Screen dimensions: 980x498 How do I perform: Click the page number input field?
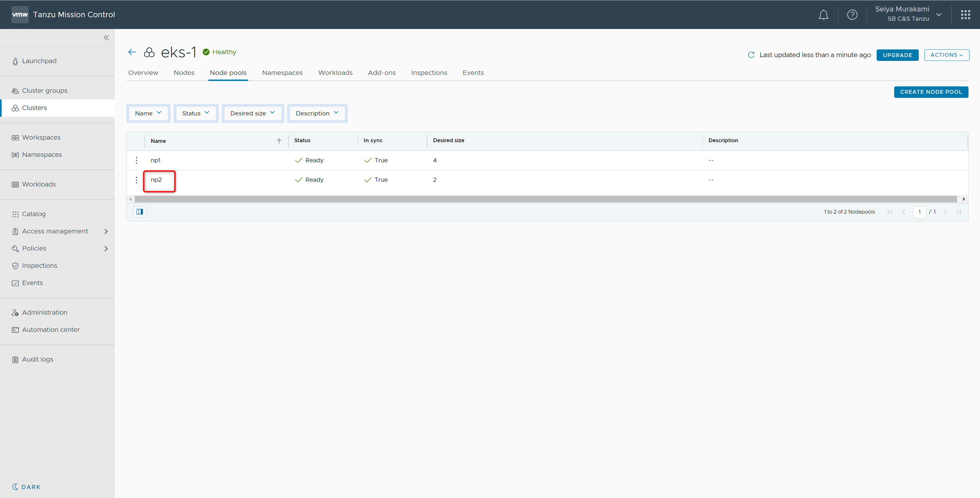[x=919, y=212]
